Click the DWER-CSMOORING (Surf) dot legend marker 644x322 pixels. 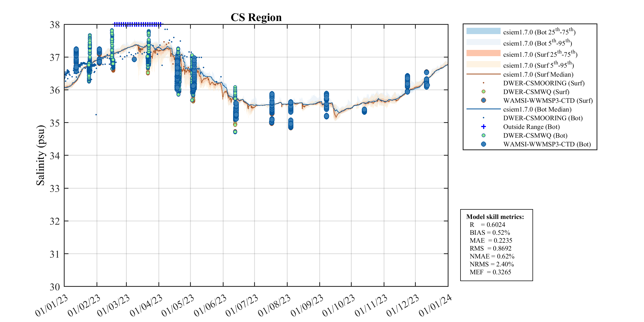[483, 83]
